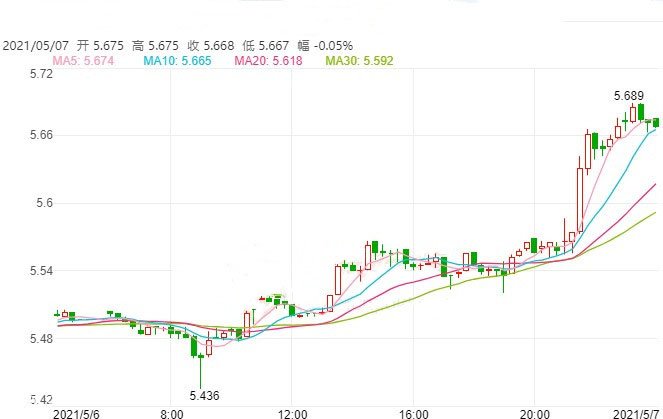Click the 5.436 low price annotation
Image resolution: width=663 pixels, height=419 pixels.
pyautogui.click(x=205, y=396)
